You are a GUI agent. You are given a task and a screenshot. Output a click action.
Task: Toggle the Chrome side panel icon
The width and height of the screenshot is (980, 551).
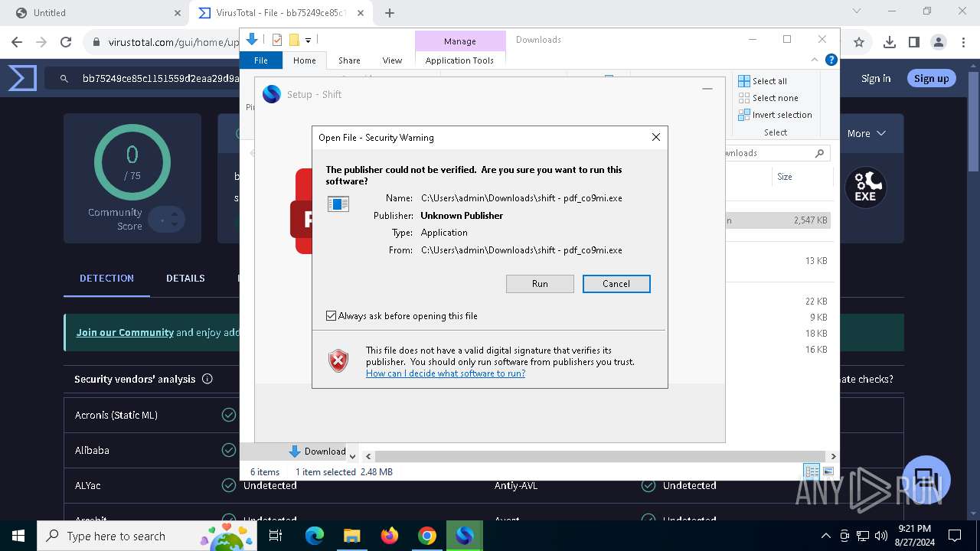(914, 42)
